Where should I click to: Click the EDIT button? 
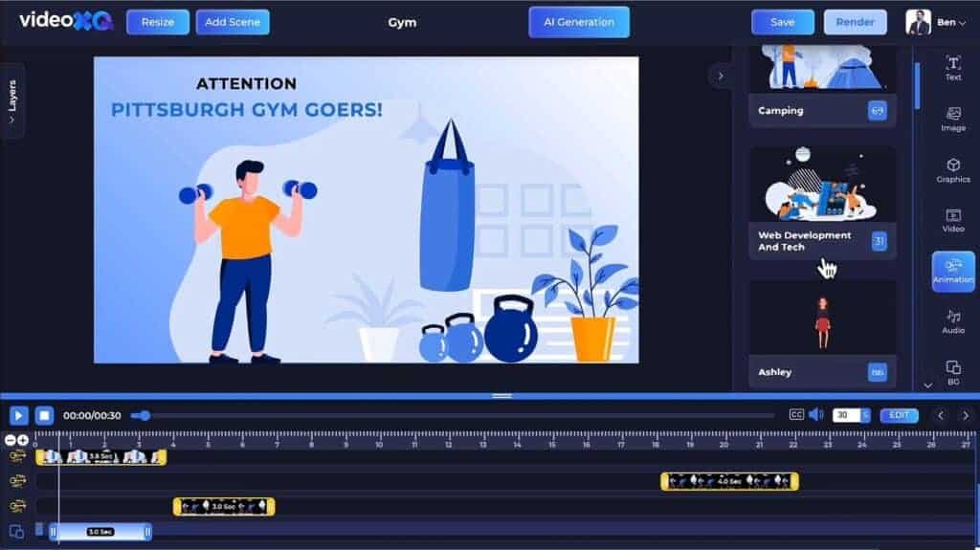coord(899,415)
